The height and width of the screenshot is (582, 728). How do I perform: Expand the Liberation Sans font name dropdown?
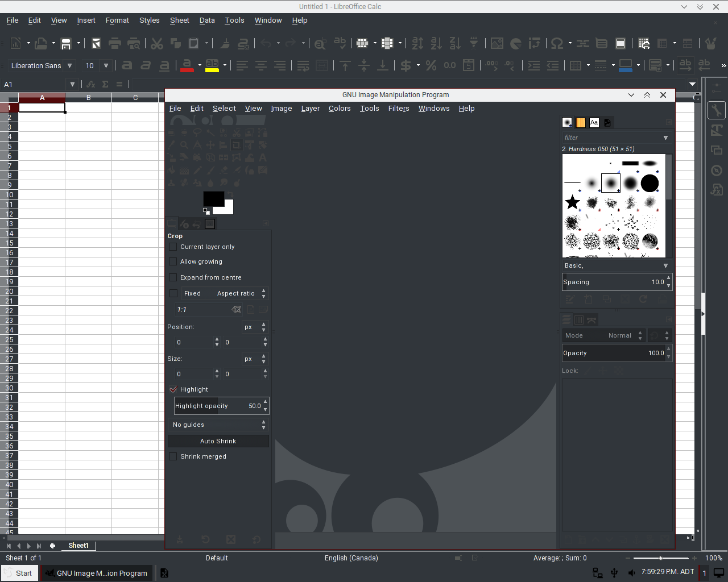pyautogui.click(x=69, y=65)
